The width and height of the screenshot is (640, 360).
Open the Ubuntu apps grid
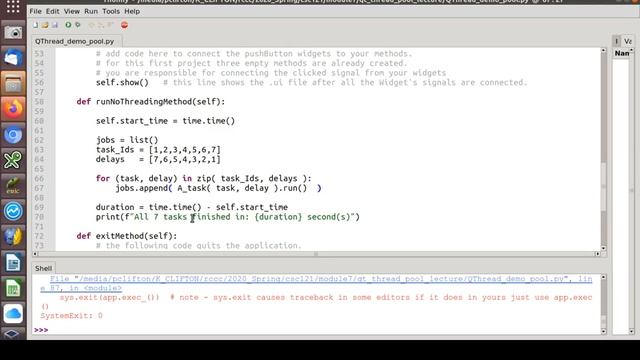coord(13,7)
